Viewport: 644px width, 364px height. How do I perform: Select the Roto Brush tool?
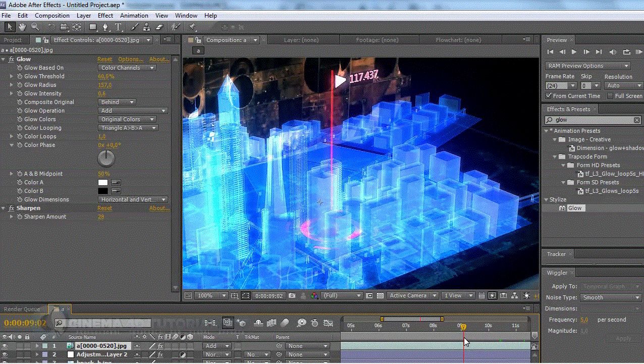click(176, 27)
